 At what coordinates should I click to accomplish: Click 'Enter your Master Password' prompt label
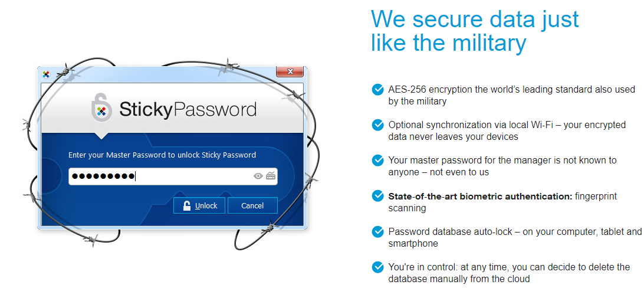162,155
